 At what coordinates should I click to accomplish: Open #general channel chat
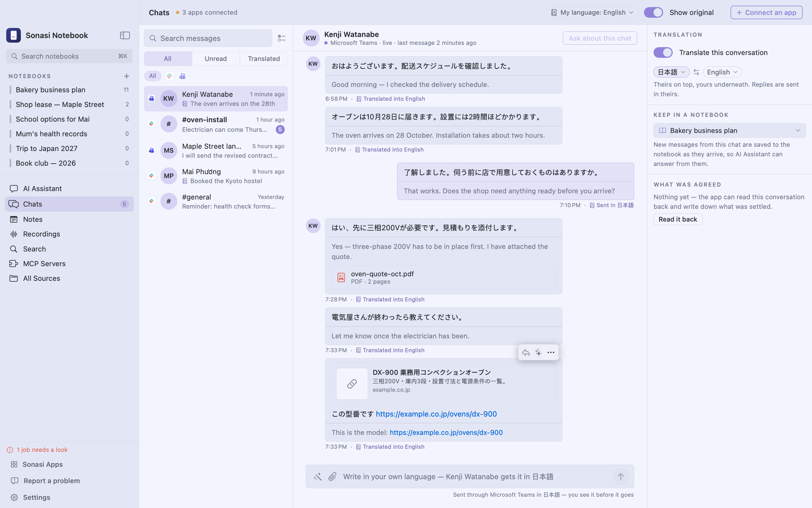pyautogui.click(x=216, y=201)
